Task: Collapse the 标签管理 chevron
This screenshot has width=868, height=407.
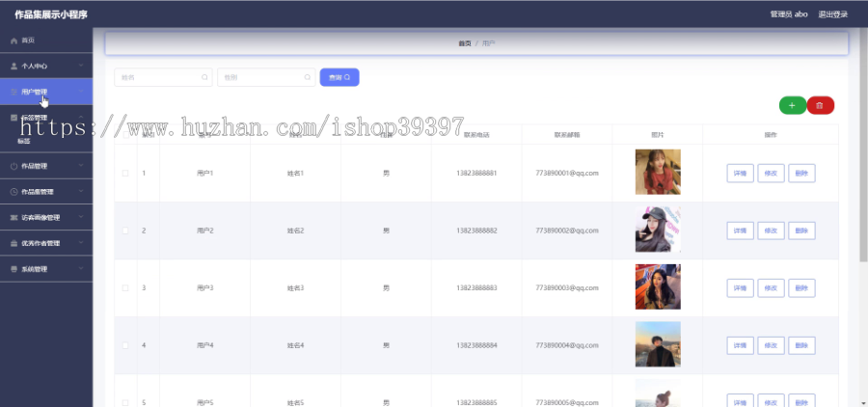Action: tap(81, 117)
